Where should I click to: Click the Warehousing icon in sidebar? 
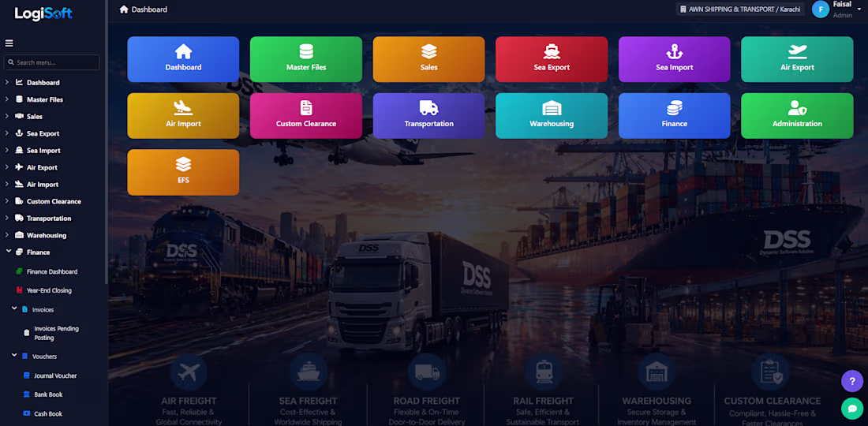coord(20,235)
